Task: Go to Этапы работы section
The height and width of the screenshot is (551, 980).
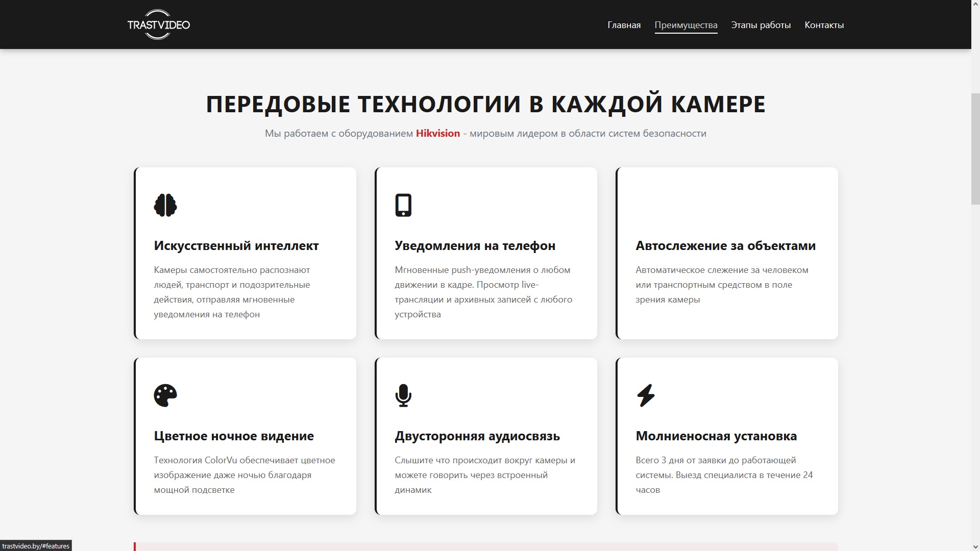Action: [761, 25]
